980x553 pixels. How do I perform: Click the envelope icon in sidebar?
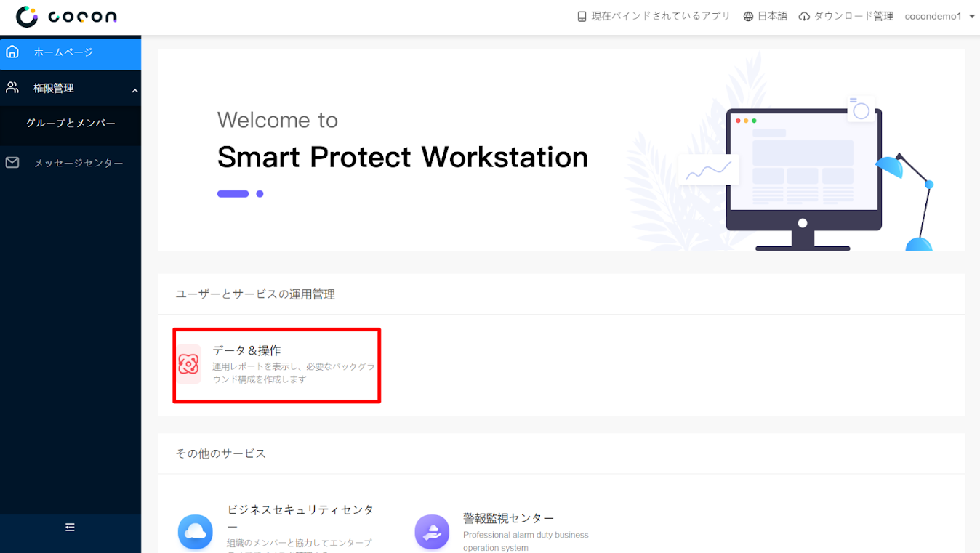(12, 163)
